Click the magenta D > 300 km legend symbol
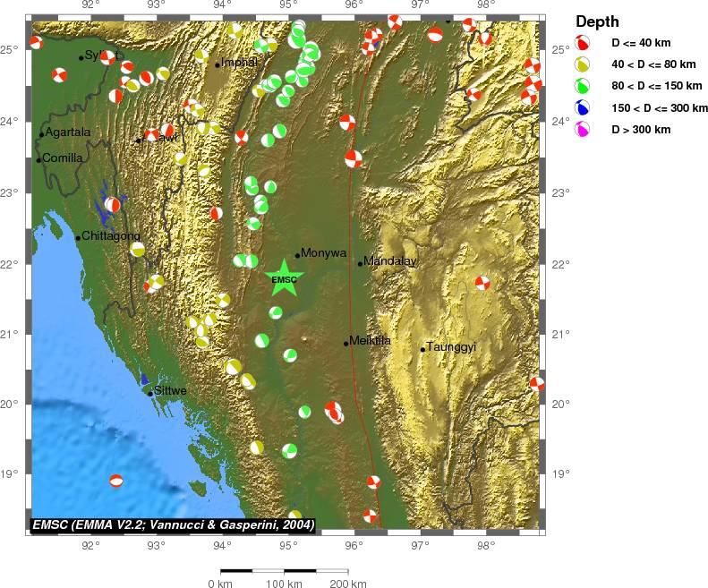Image resolution: width=708 pixels, height=588 pixels. (582, 130)
